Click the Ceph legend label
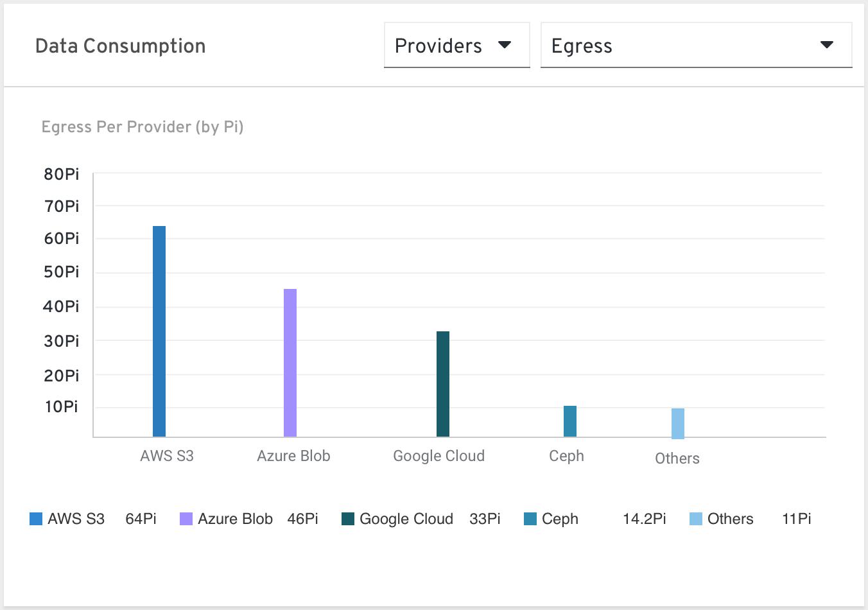The width and height of the screenshot is (868, 610). (x=560, y=519)
